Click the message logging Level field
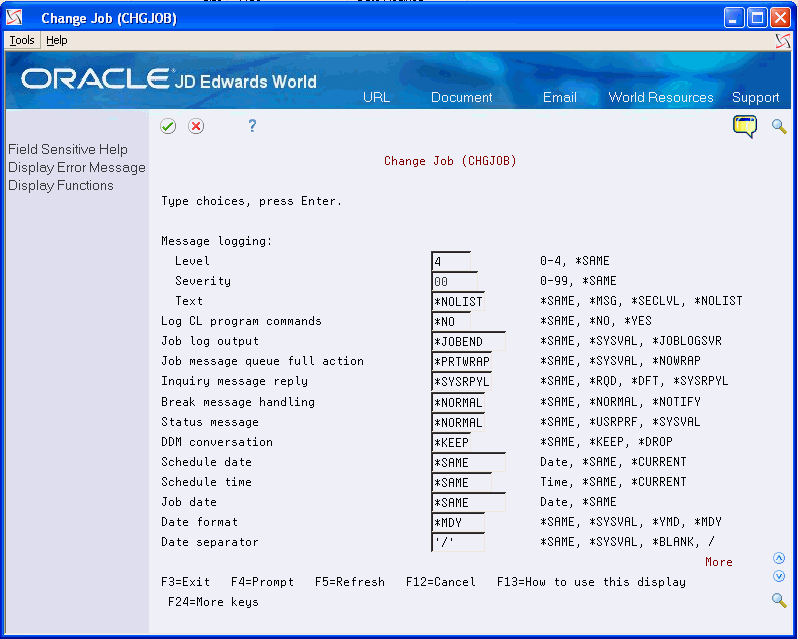The height and width of the screenshot is (639, 798). (x=451, y=261)
